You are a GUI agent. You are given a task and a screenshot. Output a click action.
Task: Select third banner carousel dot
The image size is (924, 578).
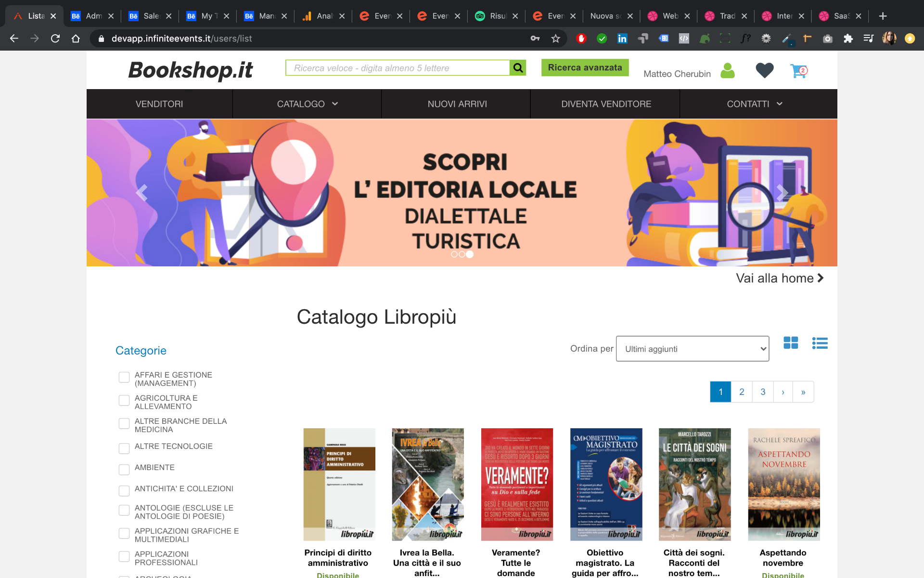tap(470, 254)
